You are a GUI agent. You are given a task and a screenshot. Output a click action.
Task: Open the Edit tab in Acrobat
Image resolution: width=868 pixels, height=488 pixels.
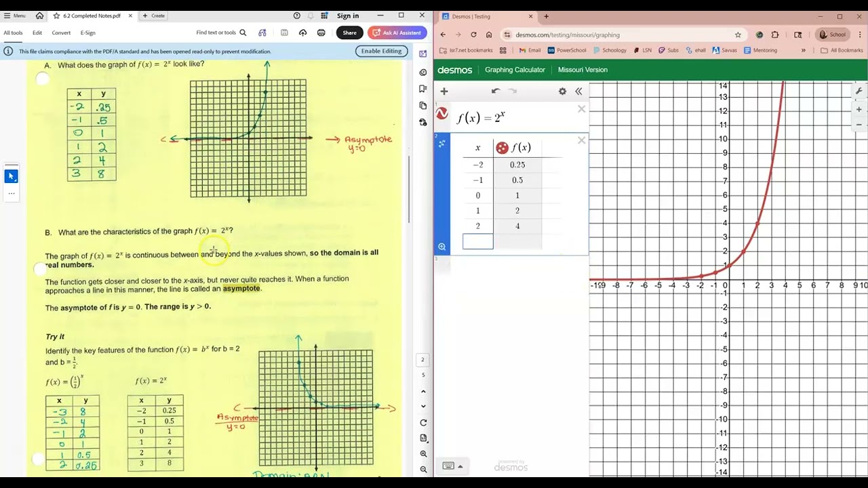click(37, 33)
